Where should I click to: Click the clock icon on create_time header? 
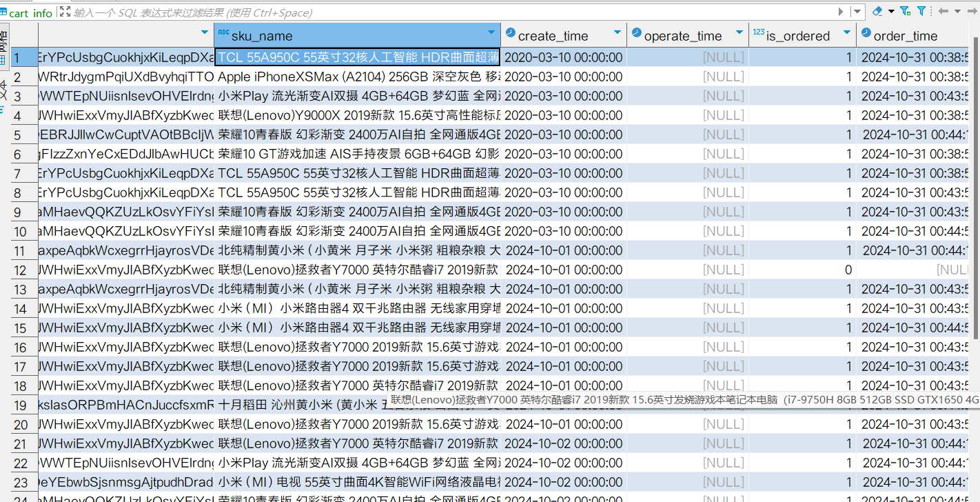coord(510,32)
